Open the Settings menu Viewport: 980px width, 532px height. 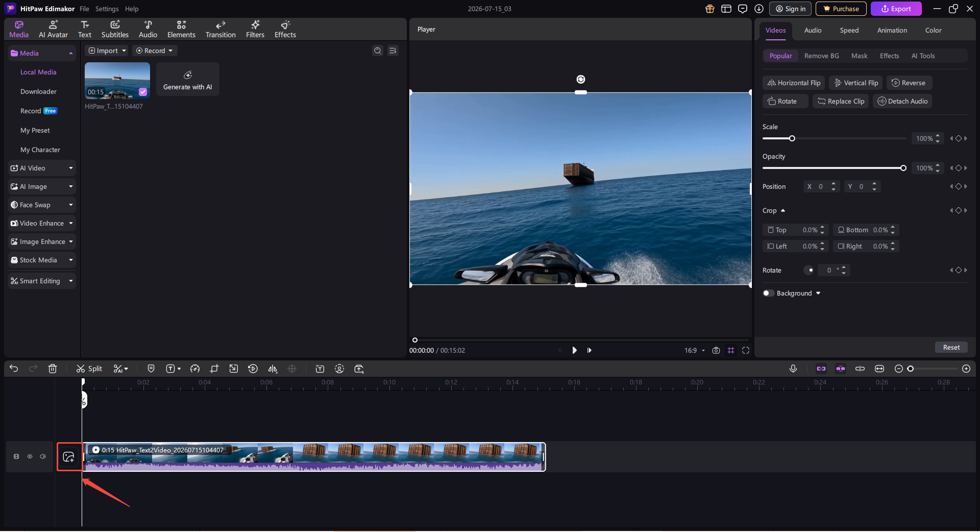tap(107, 9)
